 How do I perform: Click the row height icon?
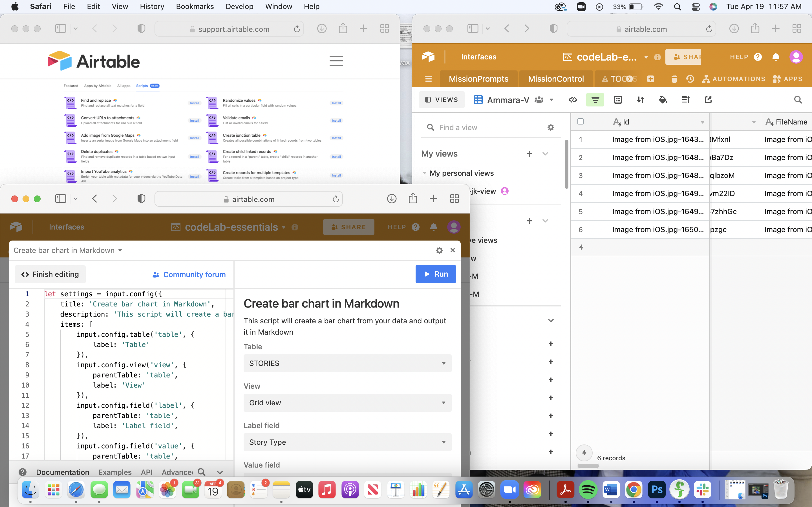coord(685,100)
